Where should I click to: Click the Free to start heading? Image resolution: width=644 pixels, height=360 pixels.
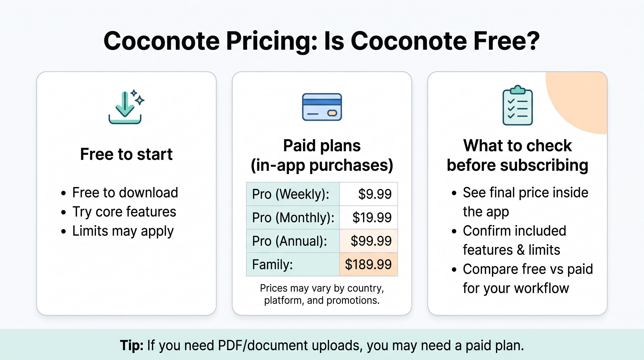[x=126, y=154]
